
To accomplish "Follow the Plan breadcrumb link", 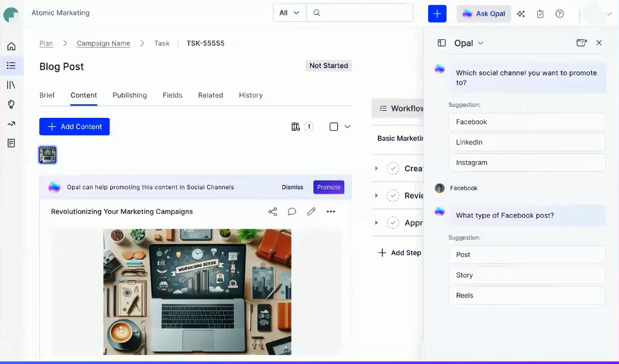I will point(46,43).
